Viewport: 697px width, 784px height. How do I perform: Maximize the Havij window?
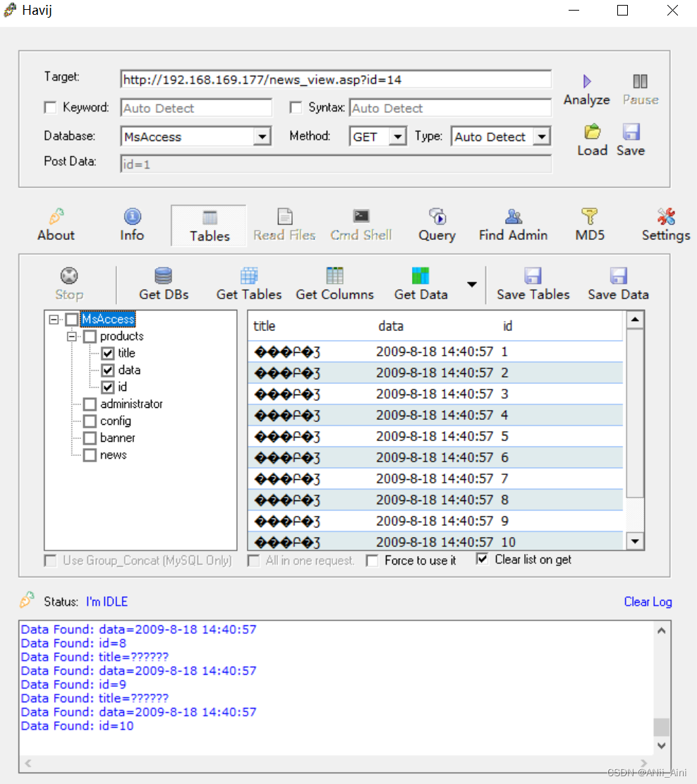coord(622,10)
